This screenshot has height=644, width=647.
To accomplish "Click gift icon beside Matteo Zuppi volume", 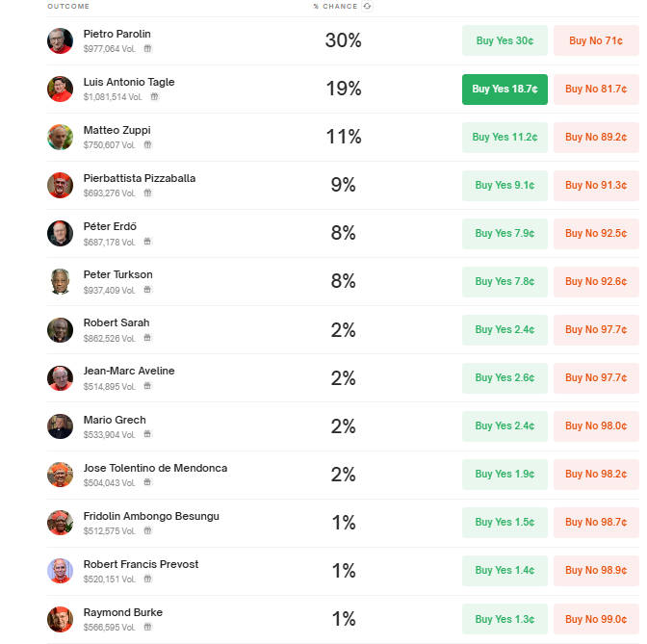I will (x=147, y=144).
